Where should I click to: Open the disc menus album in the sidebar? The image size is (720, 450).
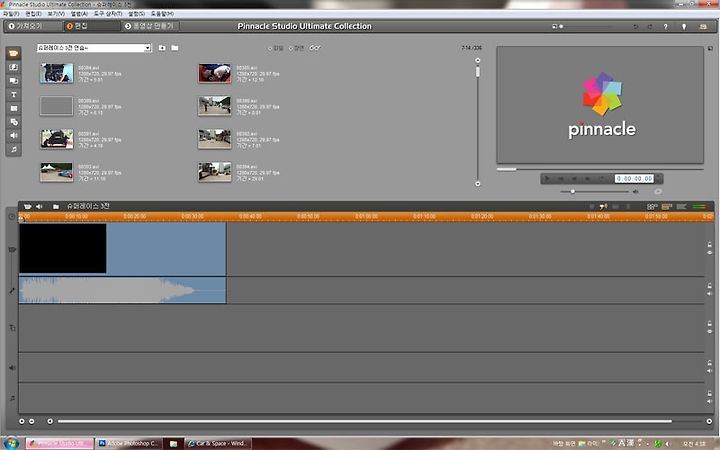pyautogui.click(x=14, y=122)
